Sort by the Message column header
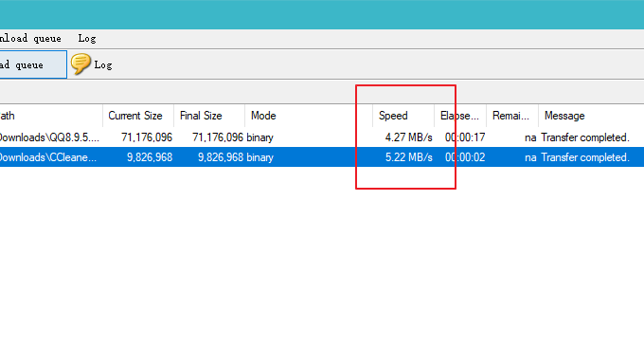This screenshot has width=644, height=347. (591, 116)
